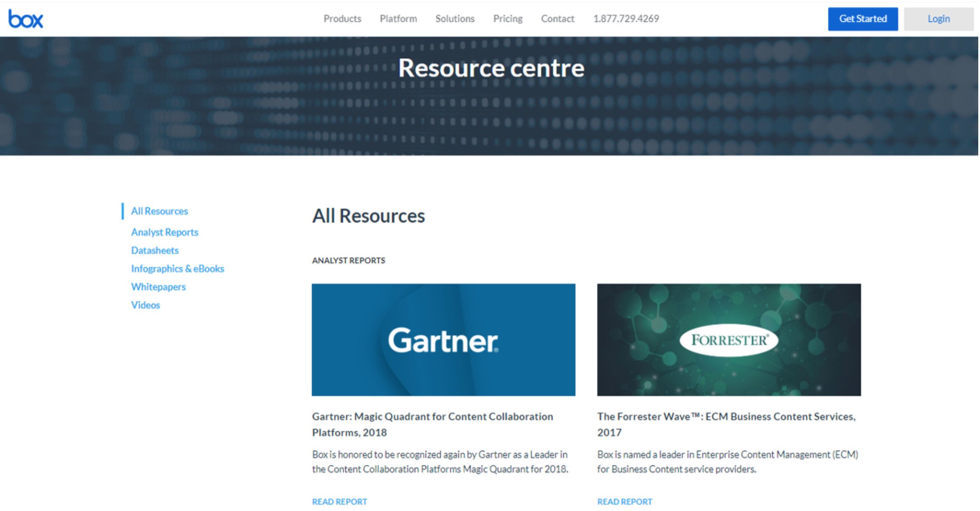Open Videos in the sidebar

tap(145, 305)
